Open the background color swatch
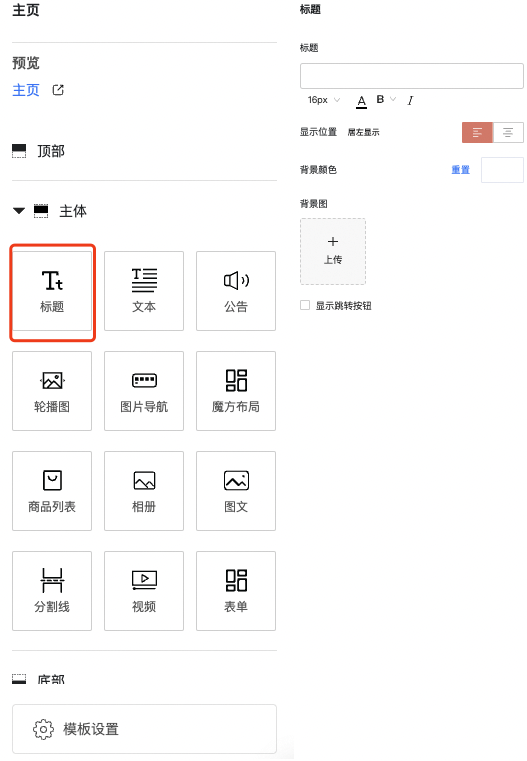The image size is (527, 761). (x=502, y=170)
